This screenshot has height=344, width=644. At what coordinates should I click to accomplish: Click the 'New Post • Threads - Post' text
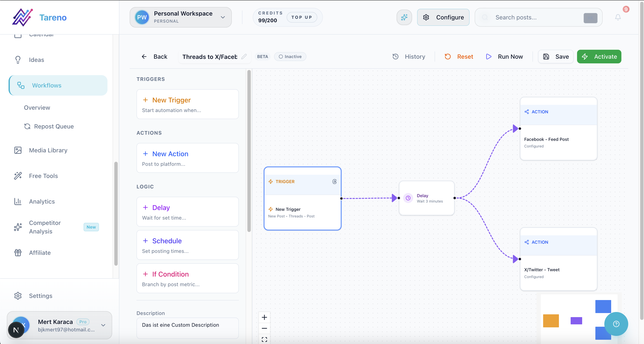[x=291, y=216]
